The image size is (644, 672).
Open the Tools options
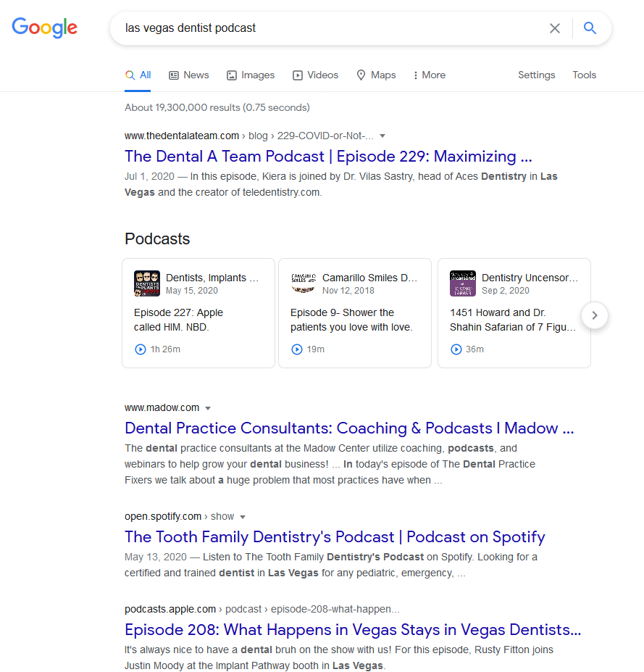(585, 75)
